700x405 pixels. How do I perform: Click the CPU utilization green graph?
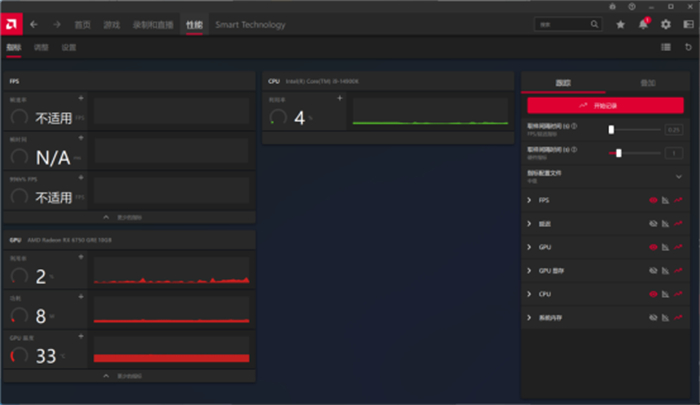(x=430, y=112)
